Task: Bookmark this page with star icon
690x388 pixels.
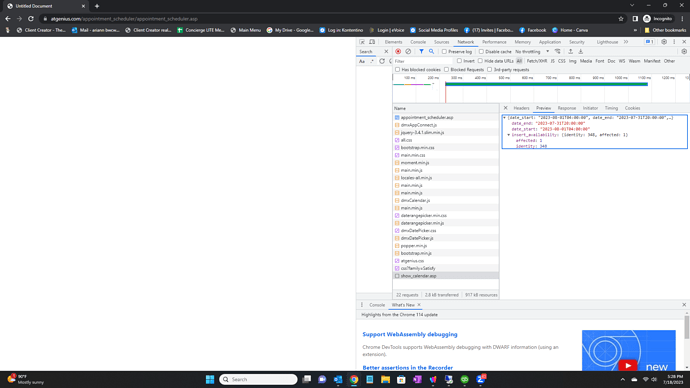Action: [621, 18]
